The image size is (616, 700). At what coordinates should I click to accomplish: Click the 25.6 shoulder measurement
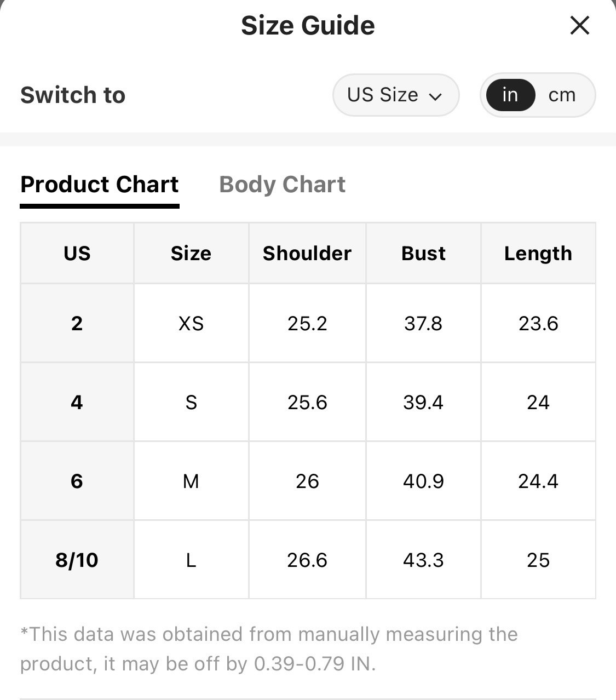[x=307, y=402]
